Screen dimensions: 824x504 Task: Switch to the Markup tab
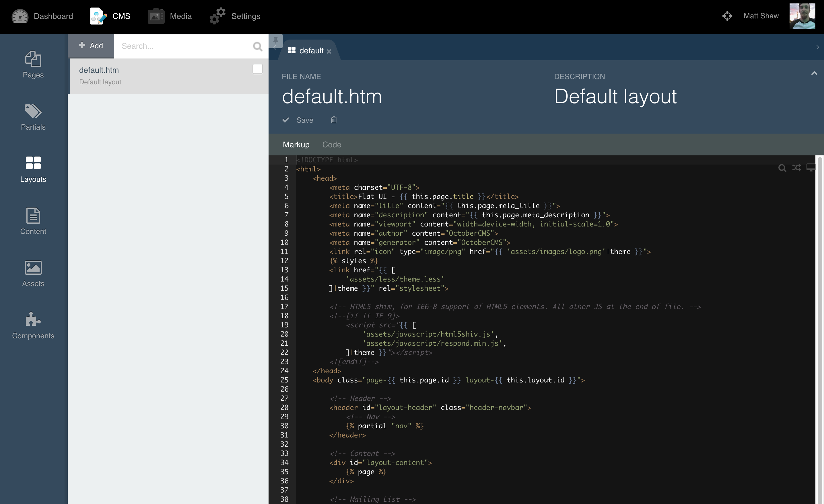click(x=296, y=144)
